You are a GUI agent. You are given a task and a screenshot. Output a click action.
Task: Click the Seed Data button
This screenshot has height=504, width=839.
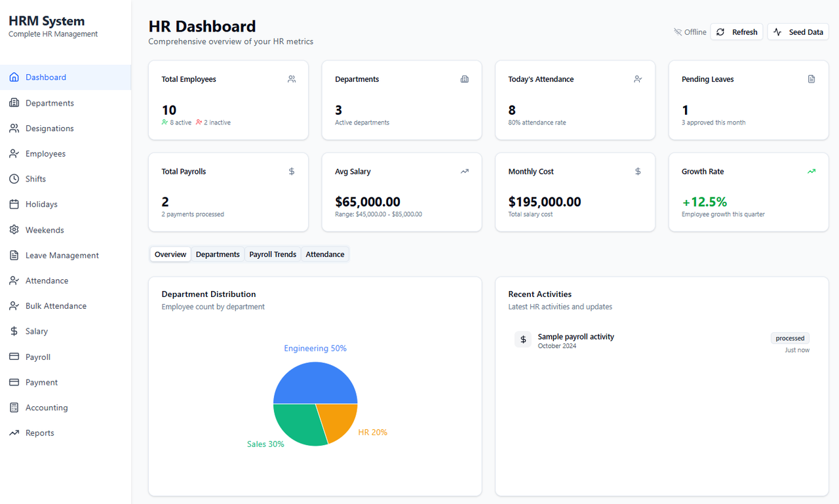tap(798, 32)
